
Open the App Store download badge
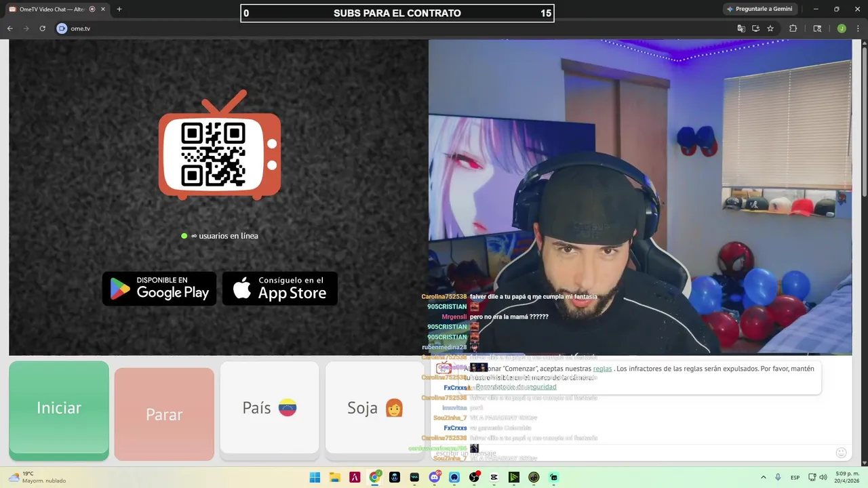280,289
